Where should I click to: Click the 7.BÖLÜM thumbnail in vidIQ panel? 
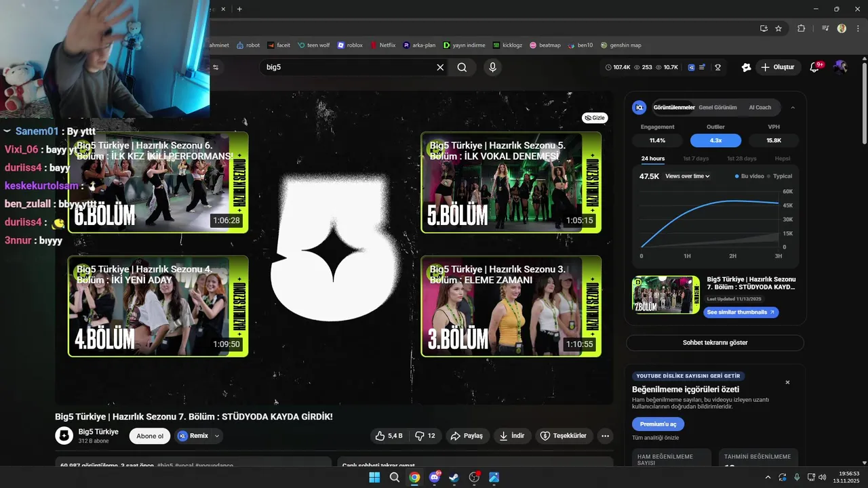(666, 295)
